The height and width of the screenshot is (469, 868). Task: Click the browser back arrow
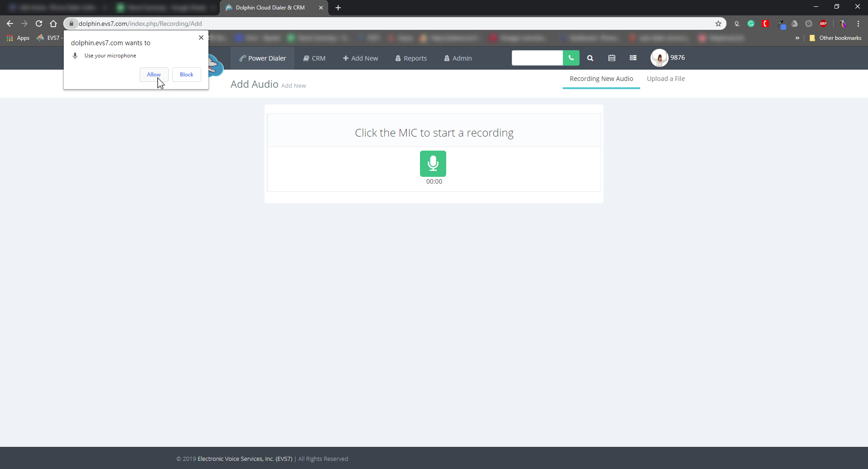pos(10,24)
